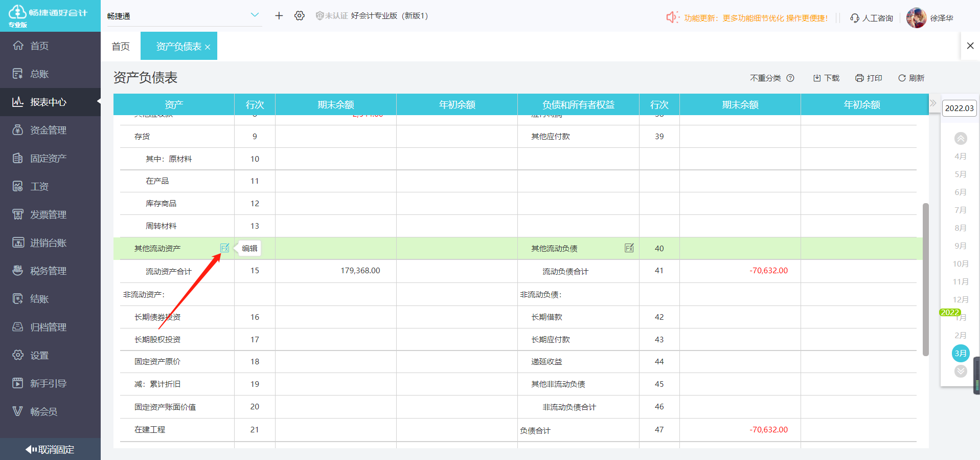980x460 pixels.
Task: Select 10月 in the month timeline
Action: 961,264
